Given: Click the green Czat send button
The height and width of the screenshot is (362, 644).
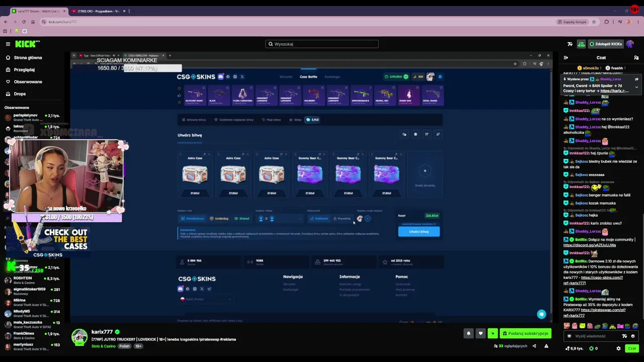Looking at the screenshot, I should [632, 348].
